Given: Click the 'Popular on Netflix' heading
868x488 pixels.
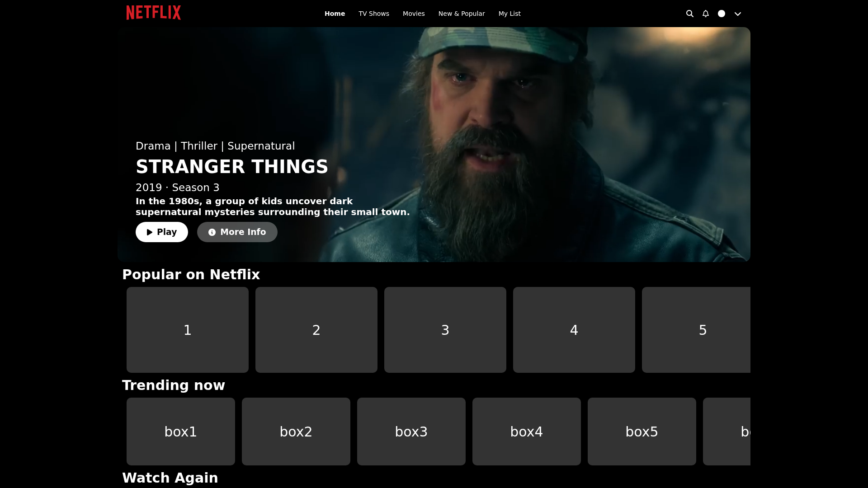Looking at the screenshot, I should pos(191,274).
